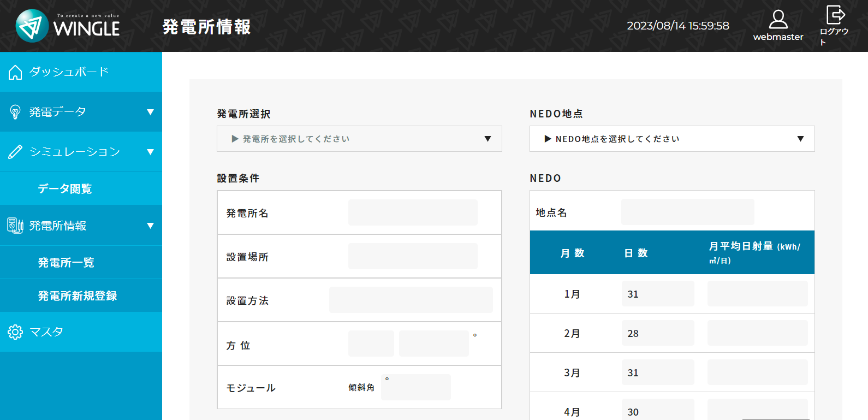Click the 発電所名 input field

click(413, 212)
